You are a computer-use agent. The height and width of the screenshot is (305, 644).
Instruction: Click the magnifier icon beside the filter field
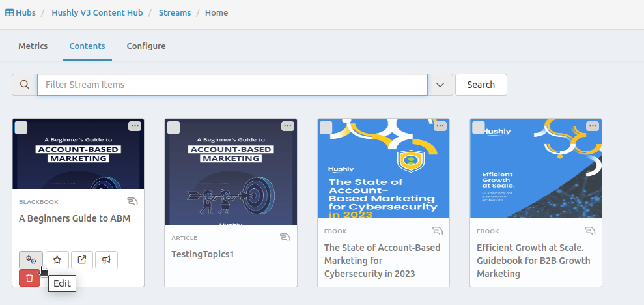click(x=25, y=85)
